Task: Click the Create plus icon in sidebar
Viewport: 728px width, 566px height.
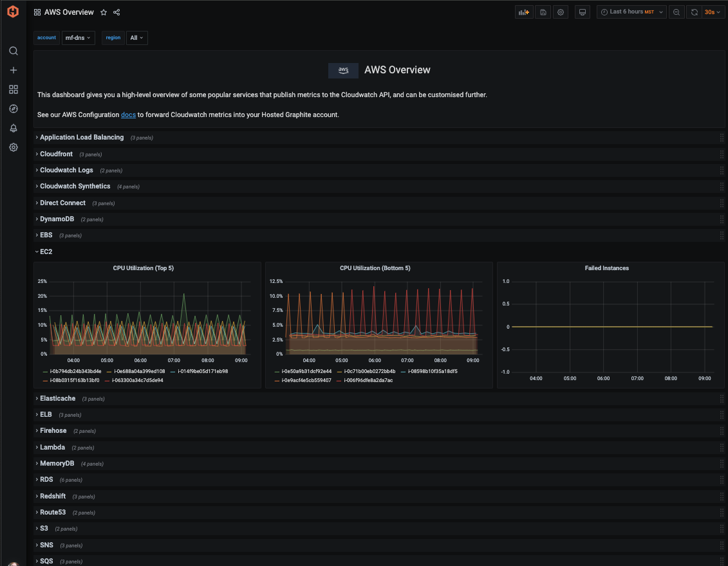Action: coord(14,70)
